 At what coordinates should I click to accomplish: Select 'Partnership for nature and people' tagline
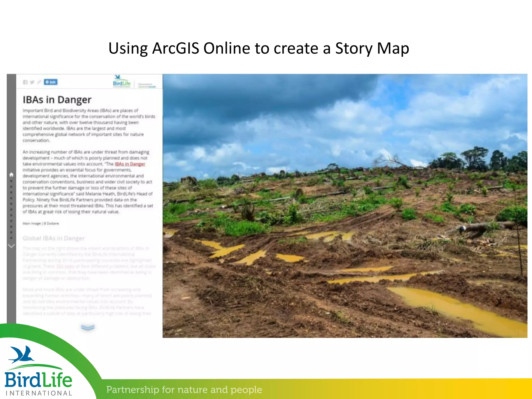184,389
